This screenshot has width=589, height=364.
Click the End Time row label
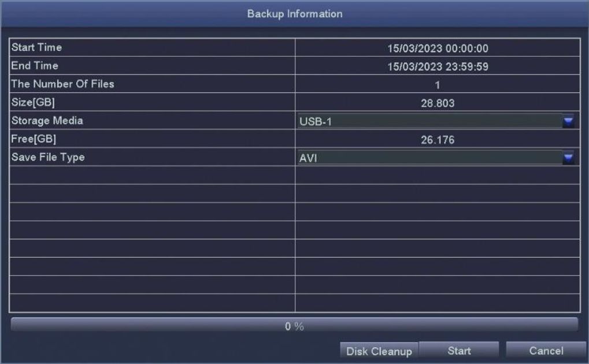pyautogui.click(x=35, y=66)
